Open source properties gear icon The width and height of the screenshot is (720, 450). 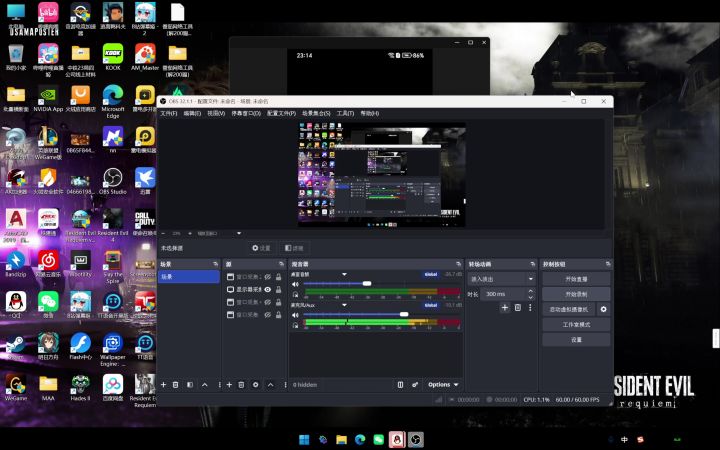point(256,384)
